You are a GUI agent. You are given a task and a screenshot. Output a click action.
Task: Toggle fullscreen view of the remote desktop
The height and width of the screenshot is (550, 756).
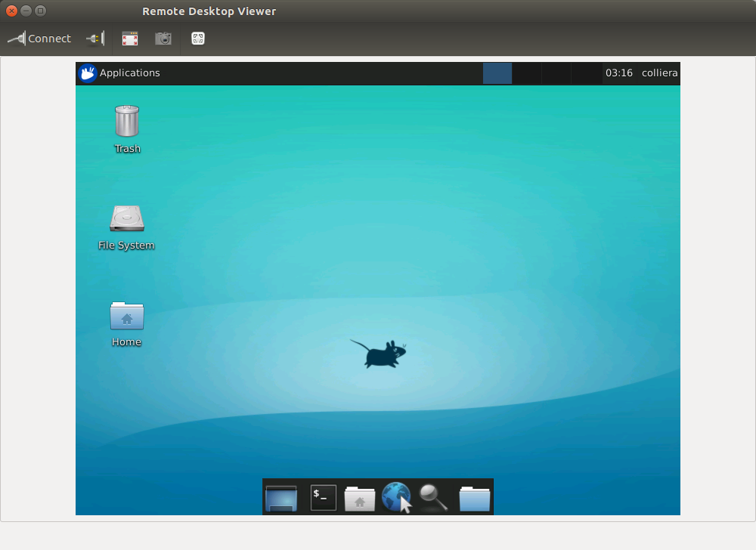pos(130,39)
